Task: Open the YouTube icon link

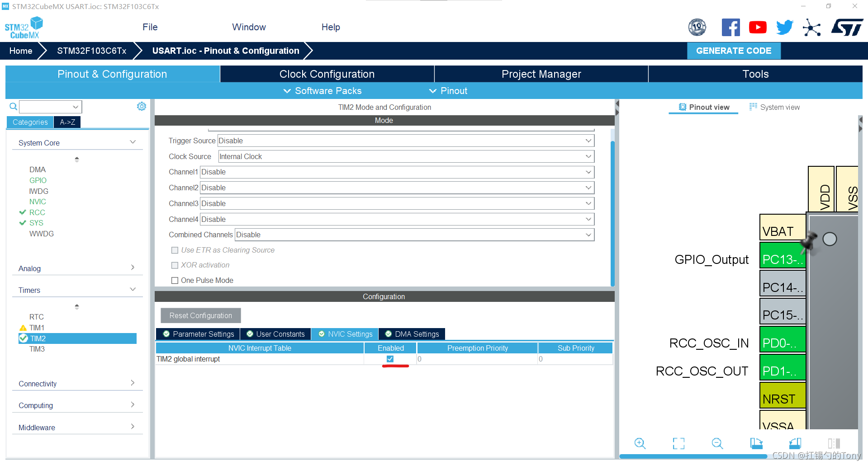Action: click(x=758, y=28)
